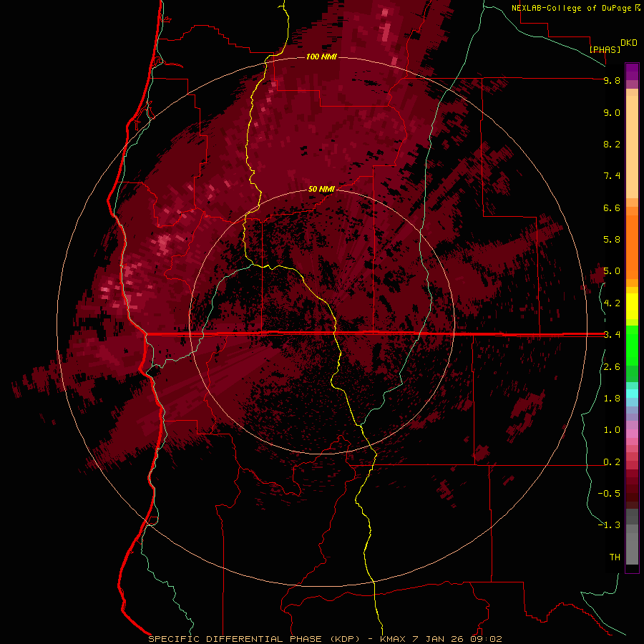
Task: Pick the peach band of the color bar
Action: pyautogui.click(x=632, y=146)
